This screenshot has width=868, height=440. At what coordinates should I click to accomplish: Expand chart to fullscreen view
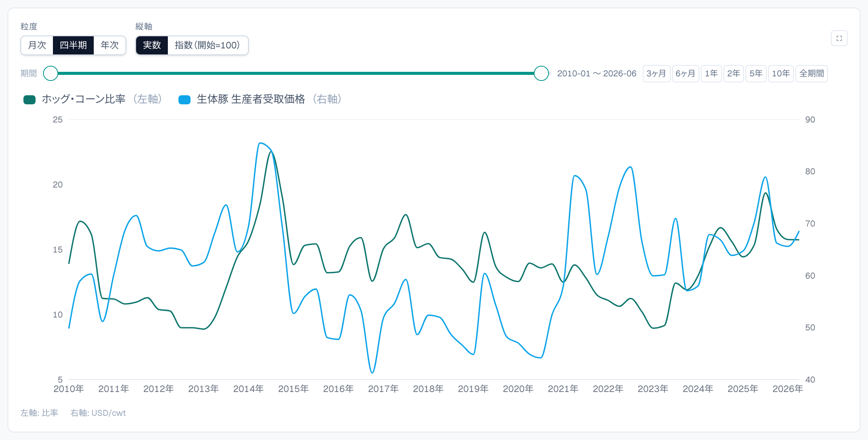(x=839, y=38)
